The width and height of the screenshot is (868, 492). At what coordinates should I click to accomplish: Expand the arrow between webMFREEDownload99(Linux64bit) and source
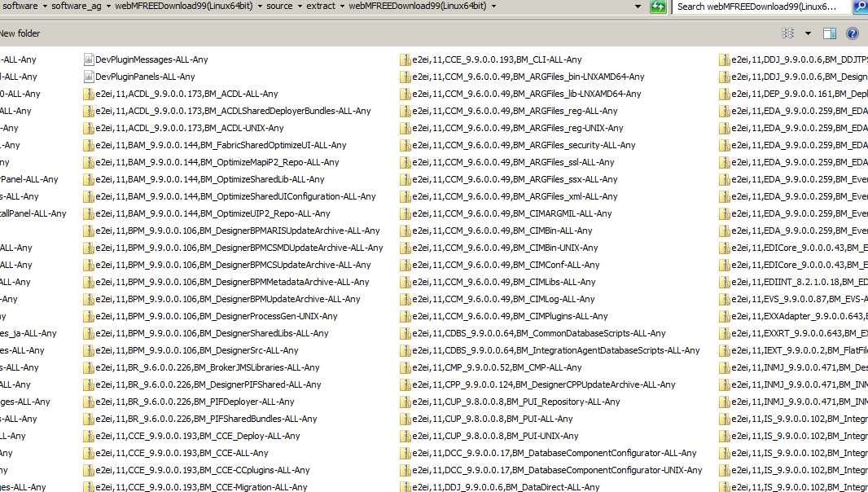point(259,7)
